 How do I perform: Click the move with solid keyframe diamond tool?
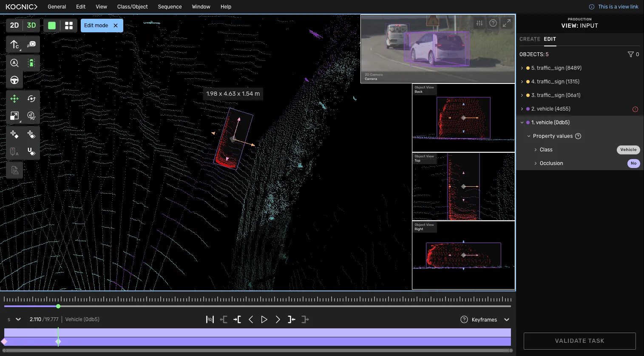click(x=14, y=134)
